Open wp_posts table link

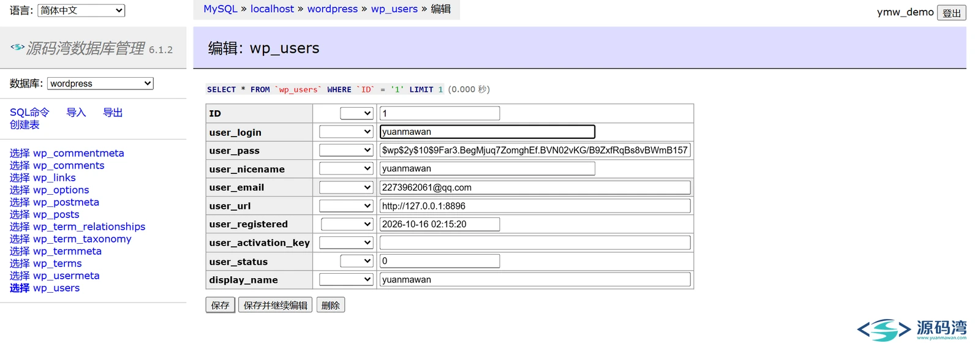(x=56, y=214)
